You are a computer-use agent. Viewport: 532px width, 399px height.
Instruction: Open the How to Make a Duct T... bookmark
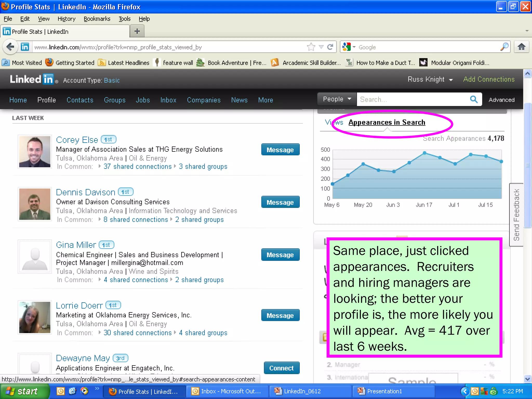pos(381,63)
